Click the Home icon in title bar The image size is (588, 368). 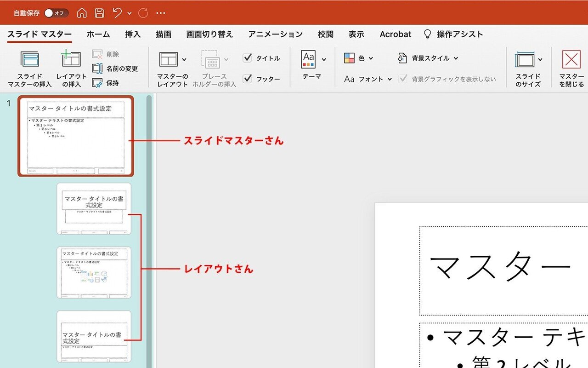point(82,13)
